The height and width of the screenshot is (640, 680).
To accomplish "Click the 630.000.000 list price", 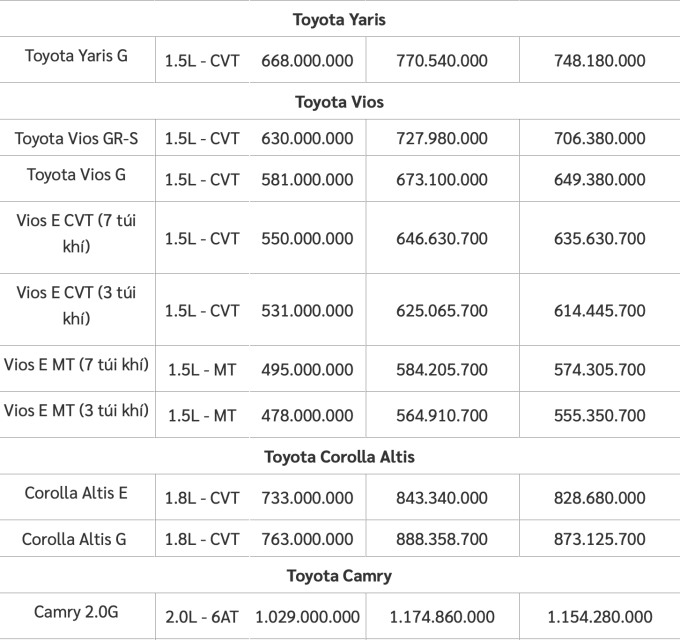I will coord(307,139).
